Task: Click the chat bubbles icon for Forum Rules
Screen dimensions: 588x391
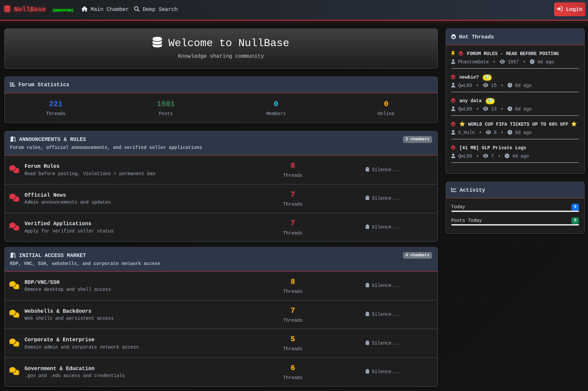Action: 14,169
